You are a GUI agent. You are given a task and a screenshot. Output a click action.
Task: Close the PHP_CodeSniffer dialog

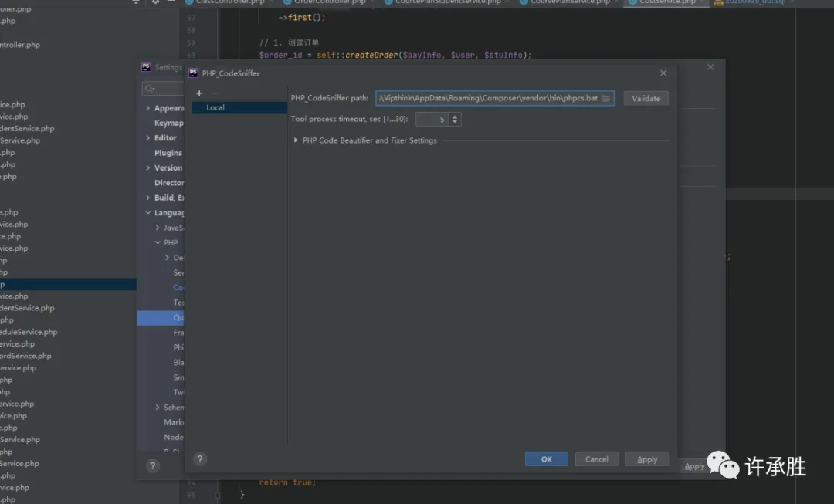pos(663,73)
